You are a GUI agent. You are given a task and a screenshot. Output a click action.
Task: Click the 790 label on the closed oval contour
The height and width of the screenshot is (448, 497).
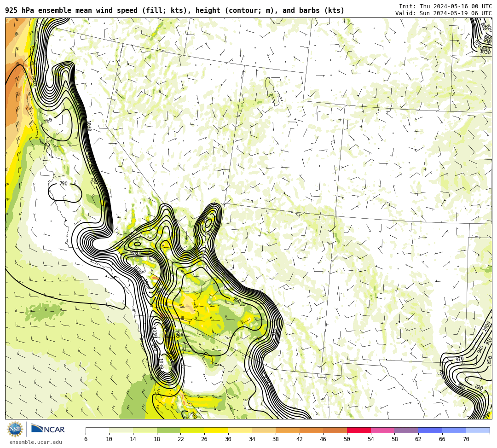64,184
